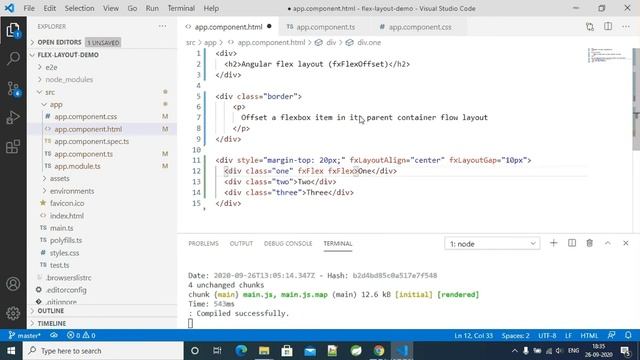Expand the e2e folder
The width and height of the screenshot is (640, 360).
tap(51, 67)
